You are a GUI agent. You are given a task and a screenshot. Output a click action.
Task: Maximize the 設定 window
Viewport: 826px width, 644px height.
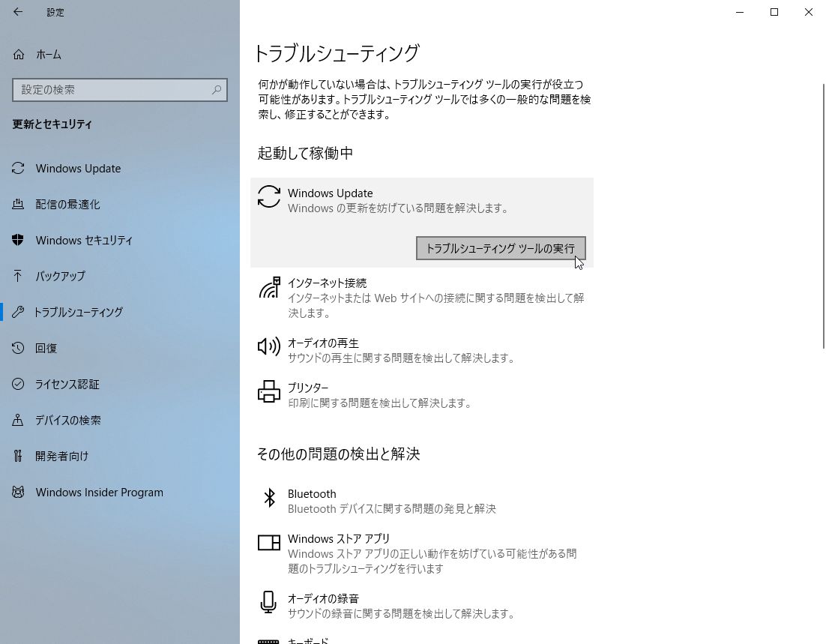coord(774,12)
